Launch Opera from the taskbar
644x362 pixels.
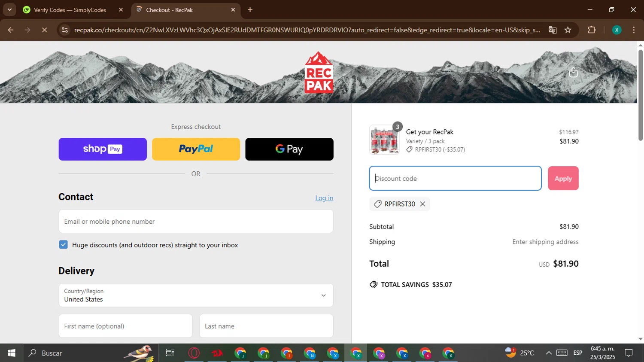[194, 353]
